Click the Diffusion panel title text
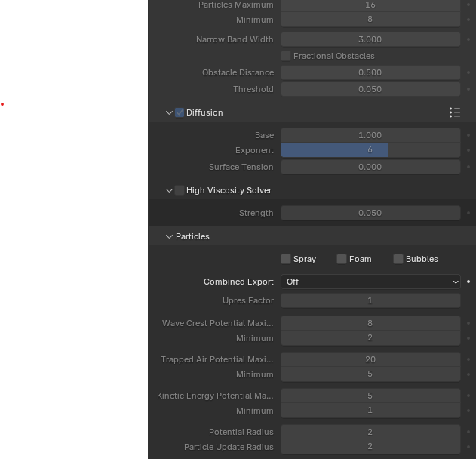 [204, 112]
